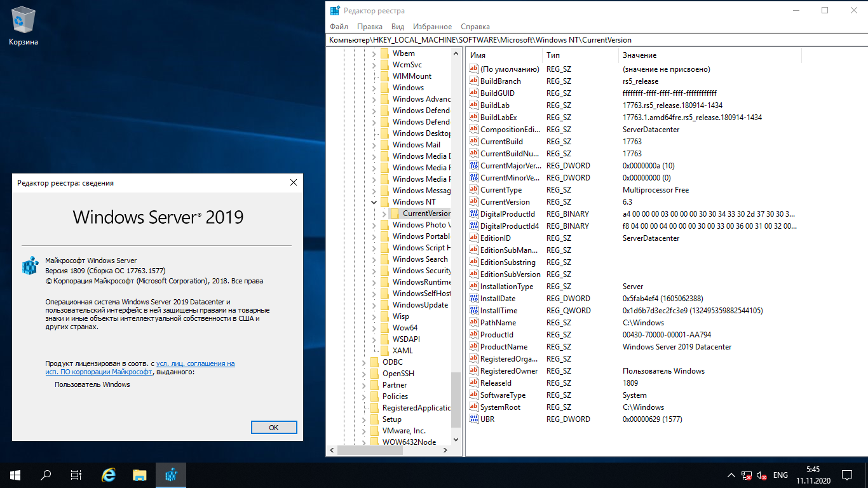
Task: Click the network status tray icon
Action: click(748, 475)
